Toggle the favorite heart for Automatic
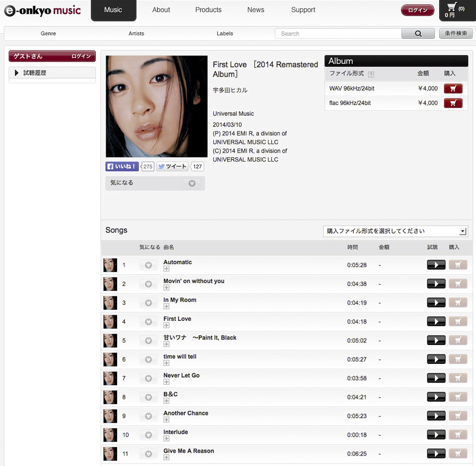 coord(148,265)
